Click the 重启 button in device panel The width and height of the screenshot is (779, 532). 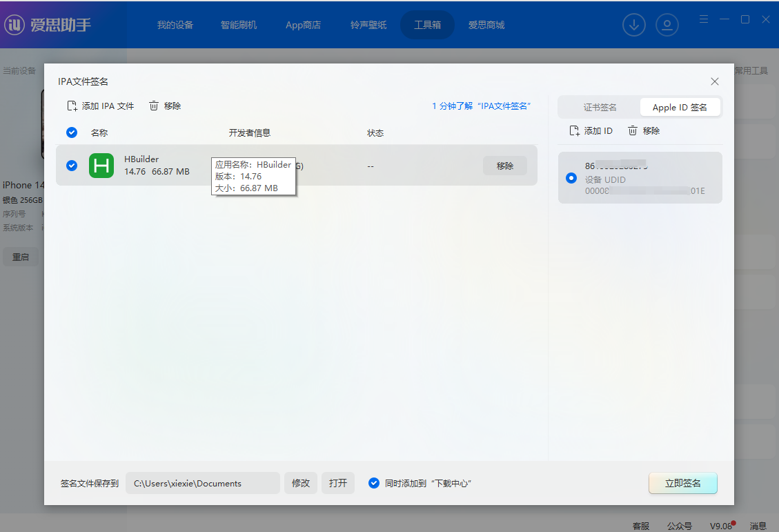(x=21, y=257)
